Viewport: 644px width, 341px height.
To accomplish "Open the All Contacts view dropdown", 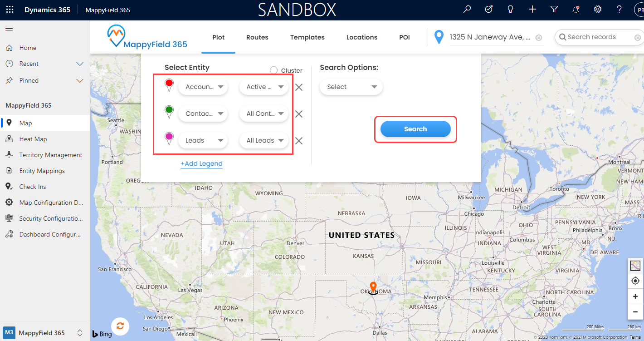I will [x=264, y=114].
